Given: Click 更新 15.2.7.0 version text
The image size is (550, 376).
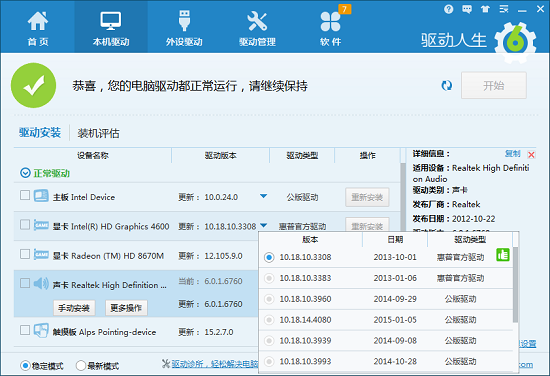Looking at the screenshot, I should tap(206, 332).
